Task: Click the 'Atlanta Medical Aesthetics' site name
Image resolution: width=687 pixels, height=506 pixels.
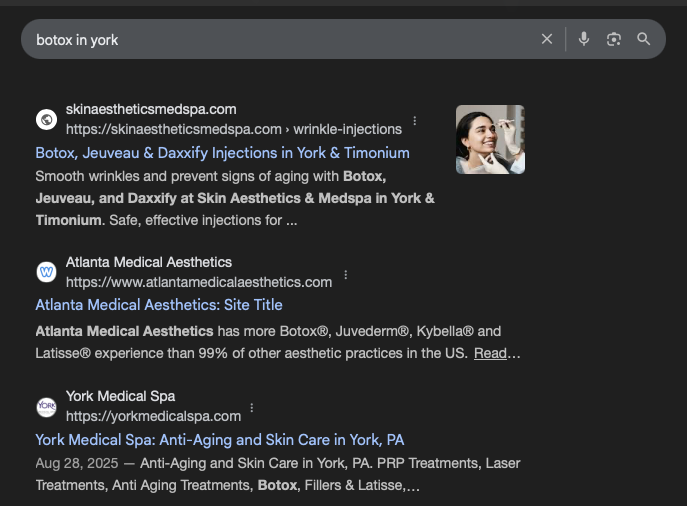Action: [149, 262]
